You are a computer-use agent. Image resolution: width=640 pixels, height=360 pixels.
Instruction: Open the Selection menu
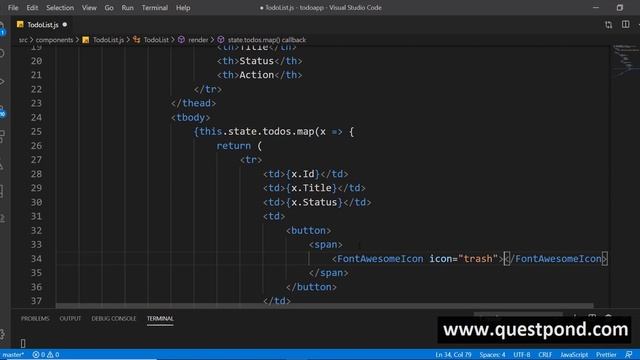point(60,8)
